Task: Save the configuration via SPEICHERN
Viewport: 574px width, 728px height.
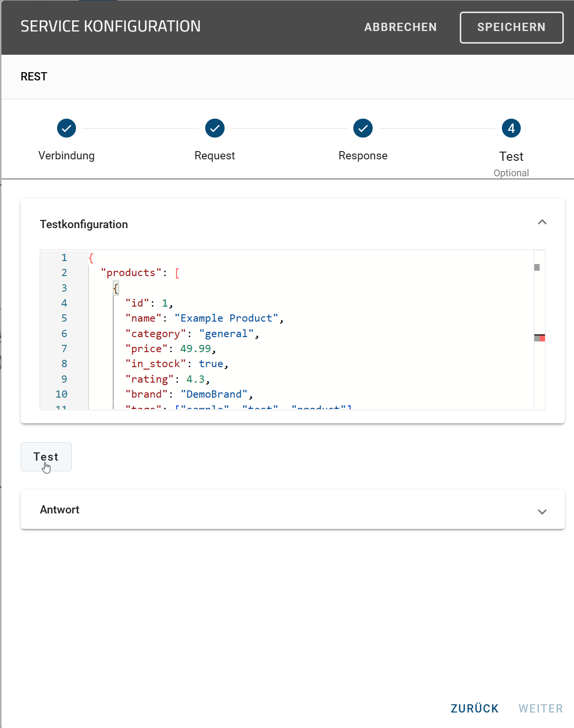Action: coord(511,27)
